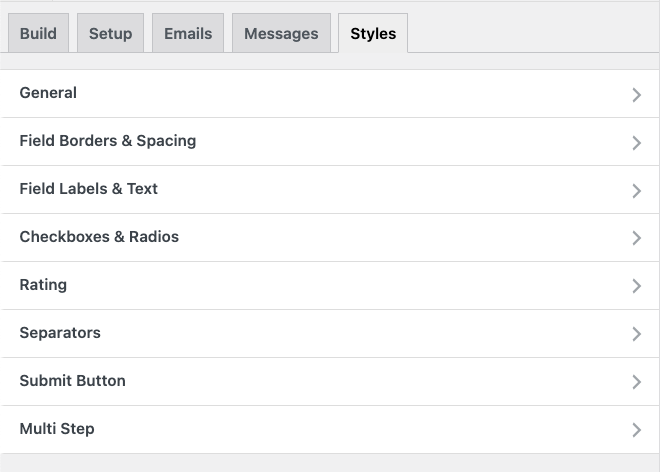
Task: Open the Rating section title
Action: pyautogui.click(x=43, y=285)
